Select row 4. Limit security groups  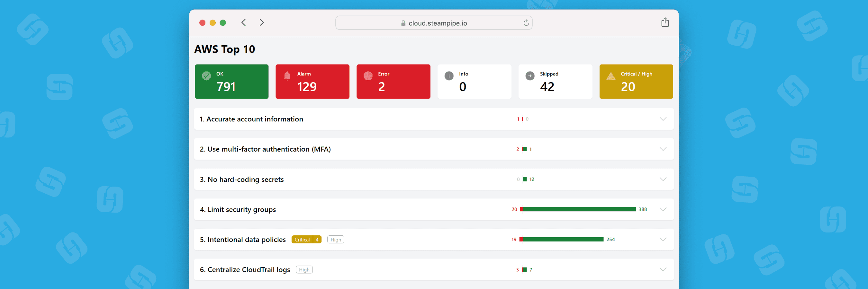(x=434, y=209)
